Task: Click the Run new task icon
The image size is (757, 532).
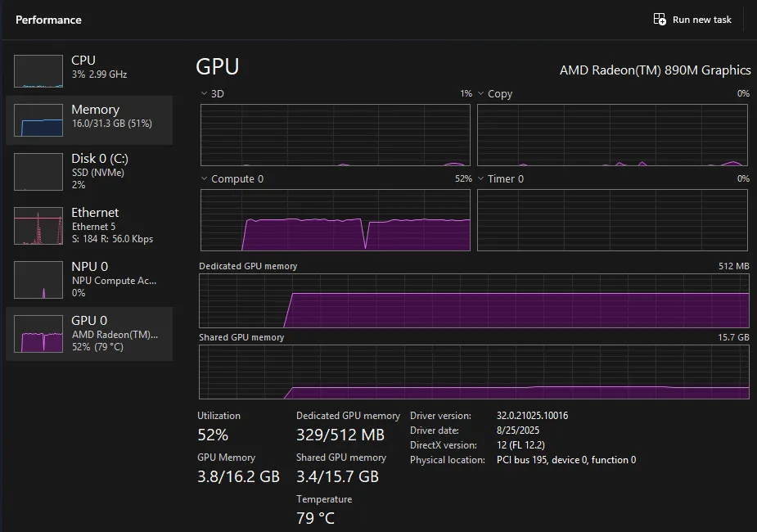Action: (660, 20)
